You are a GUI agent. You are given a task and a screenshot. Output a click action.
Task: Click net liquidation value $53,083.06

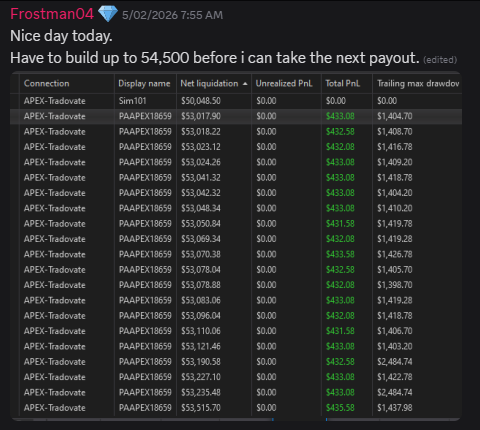click(201, 300)
